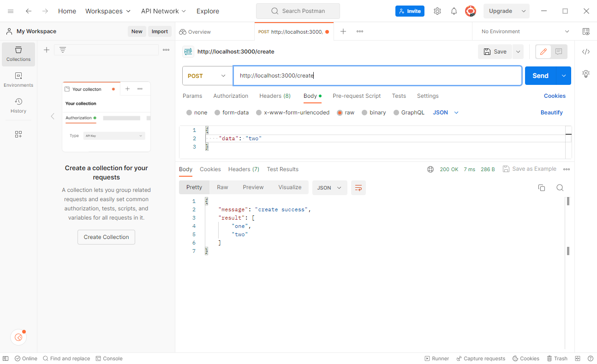Viewport: 597px width, 364px height.
Task: Switch to the Authorization tab
Action: pyautogui.click(x=231, y=96)
